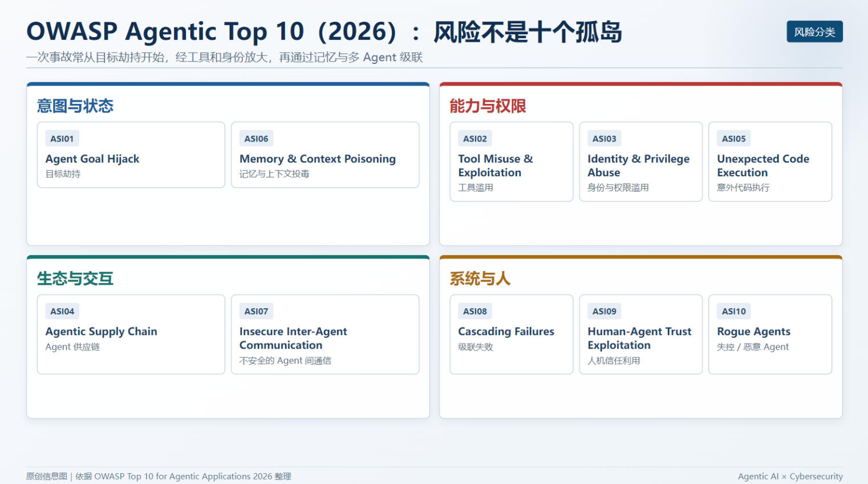Viewport: 868px width, 484px height.
Task: Click the ASI08 tag label
Action: point(475,312)
